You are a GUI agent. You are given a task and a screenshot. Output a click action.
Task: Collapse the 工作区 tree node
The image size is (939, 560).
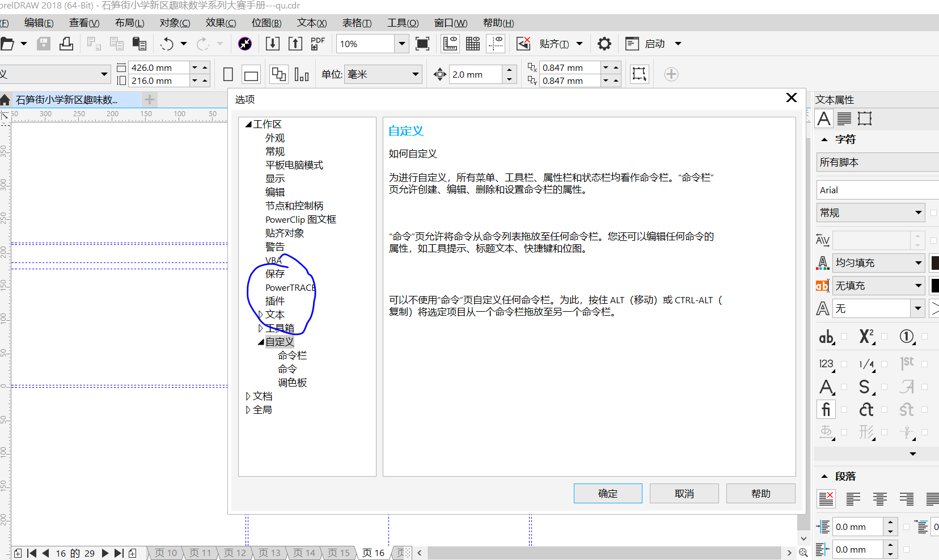coord(248,124)
